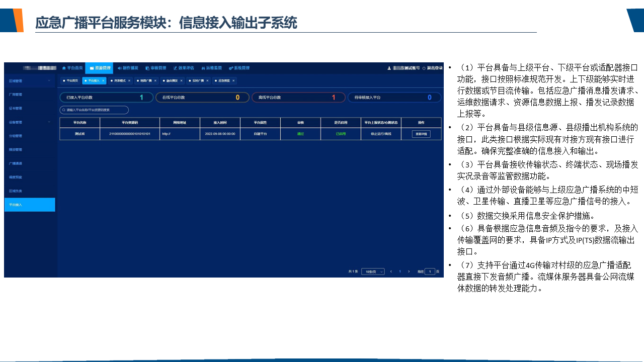Click the page jump number field

click(430, 271)
